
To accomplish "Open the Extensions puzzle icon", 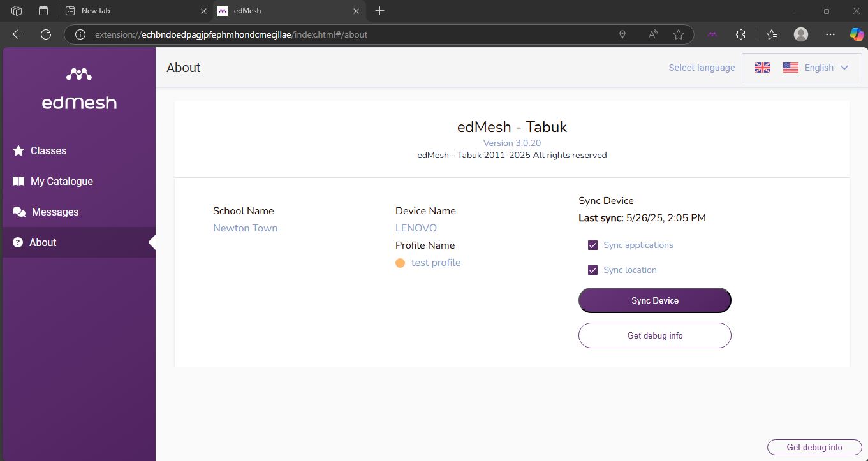I will click(740, 34).
